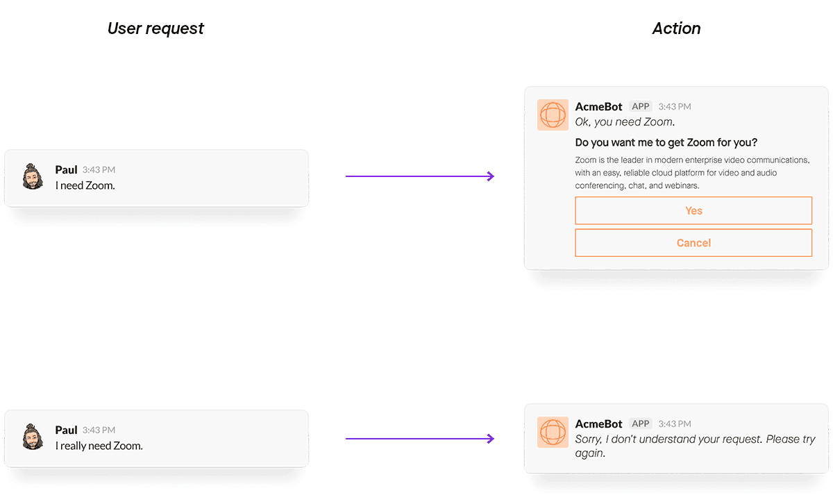Click the 'Ok, you need Zoom' italic text
Viewport: 833px width, 504px height.
624,121
